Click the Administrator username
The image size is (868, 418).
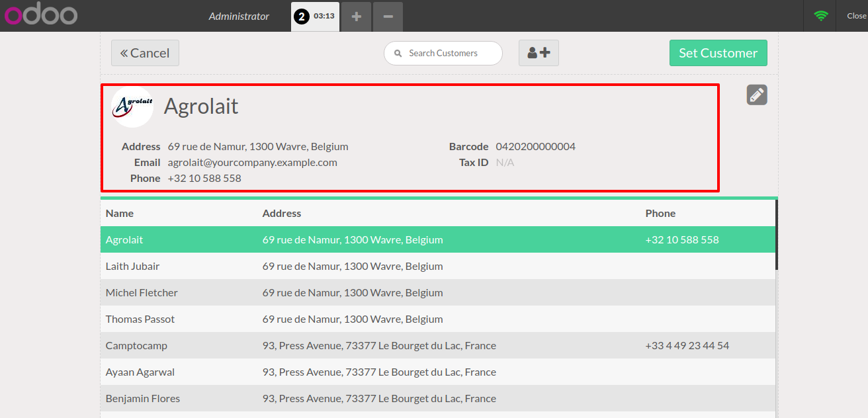[239, 16]
